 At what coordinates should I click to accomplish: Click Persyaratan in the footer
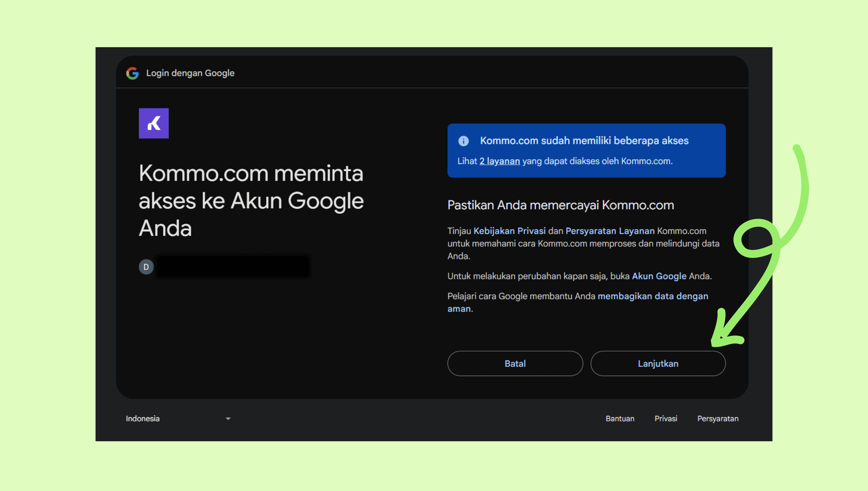pos(717,419)
